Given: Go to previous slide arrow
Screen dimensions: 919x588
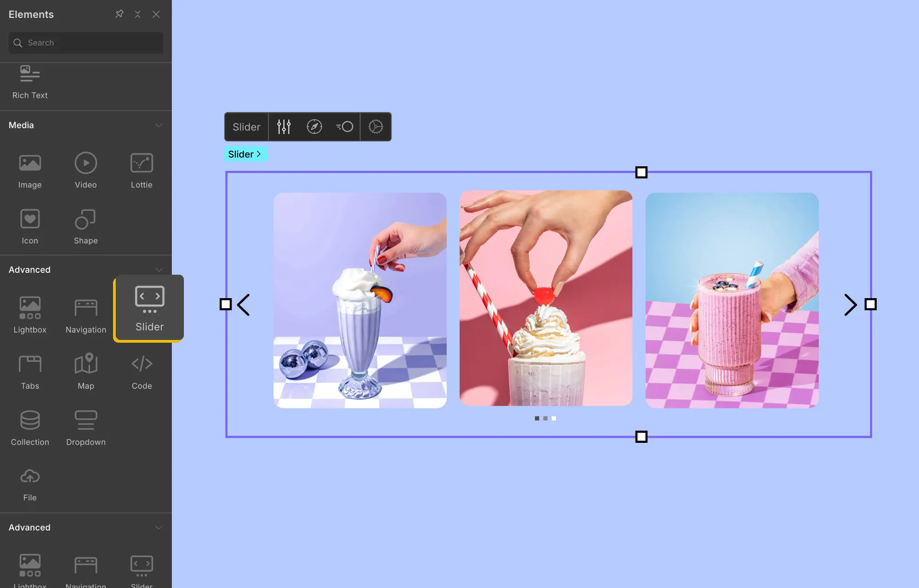Looking at the screenshot, I should click(244, 305).
